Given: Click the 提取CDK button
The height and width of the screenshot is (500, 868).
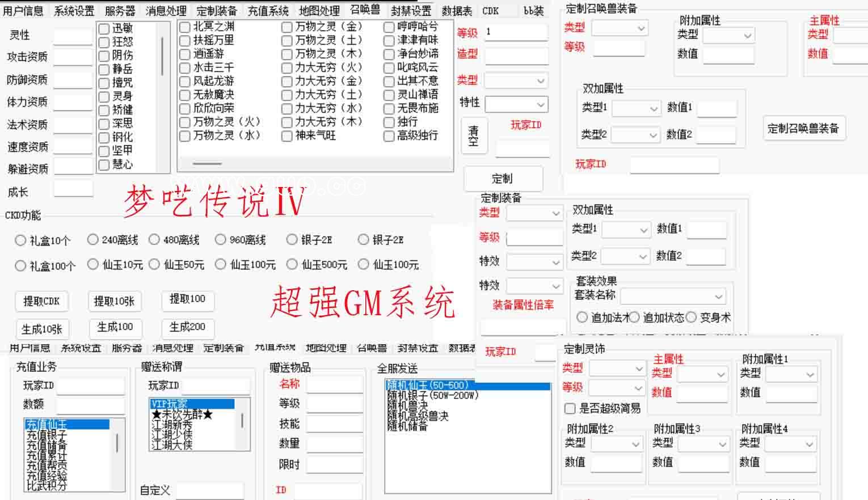Looking at the screenshot, I should click(x=41, y=301).
